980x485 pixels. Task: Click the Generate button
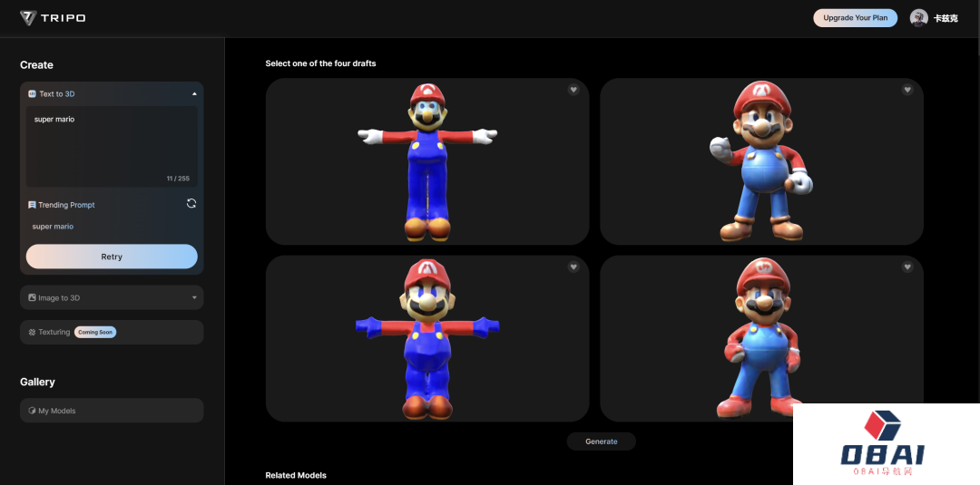pos(601,441)
